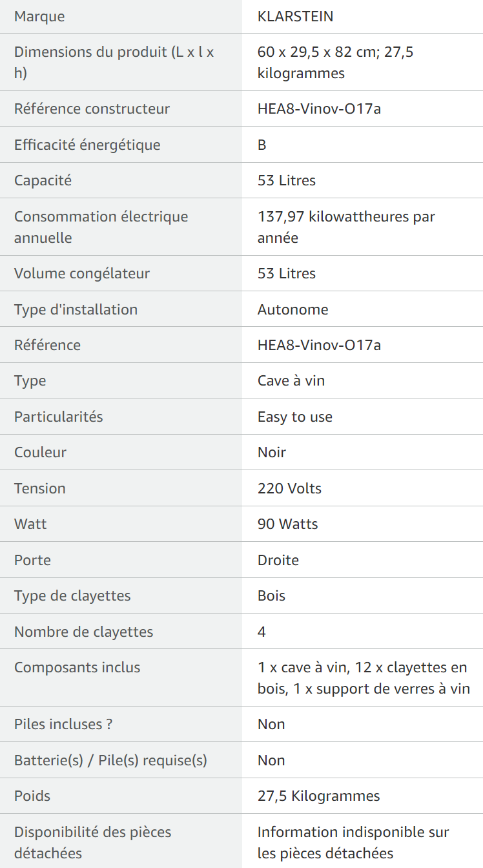Click the product dimensions value text
The height and width of the screenshot is (868, 483).
point(335,62)
